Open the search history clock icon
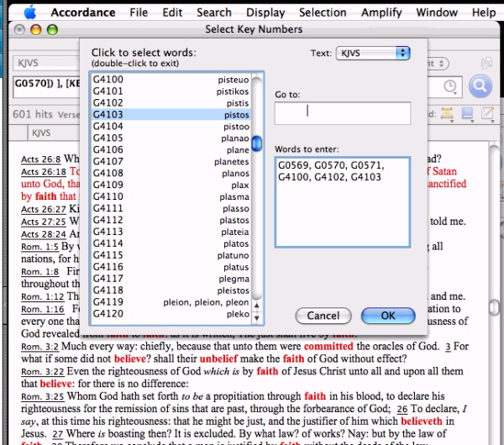 450,86
